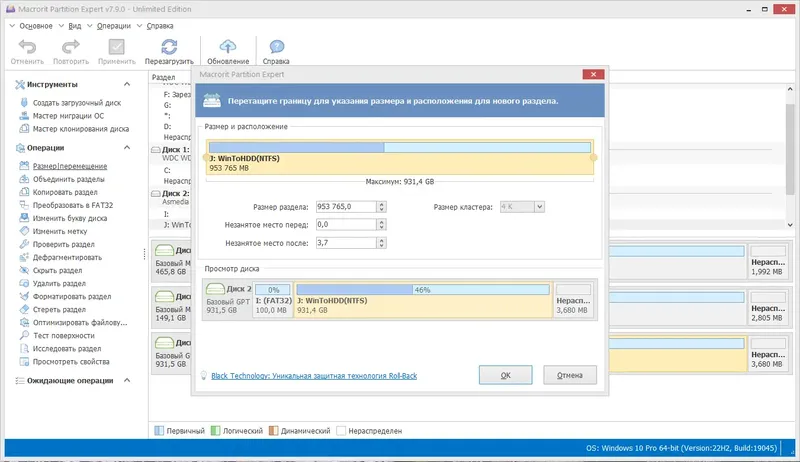Click the Help (Справка) speech-bubble icon
The height and width of the screenshot is (462, 800).
click(277, 47)
